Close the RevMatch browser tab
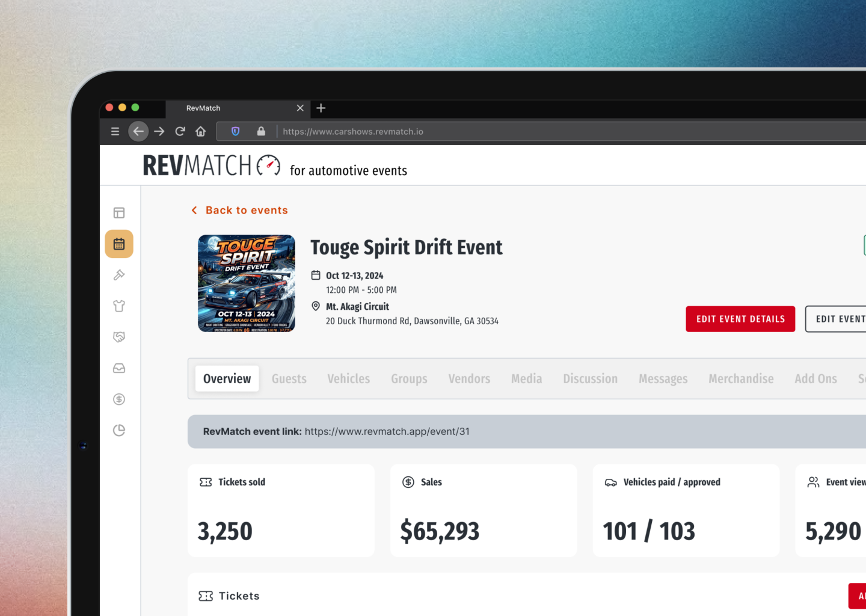 300,108
